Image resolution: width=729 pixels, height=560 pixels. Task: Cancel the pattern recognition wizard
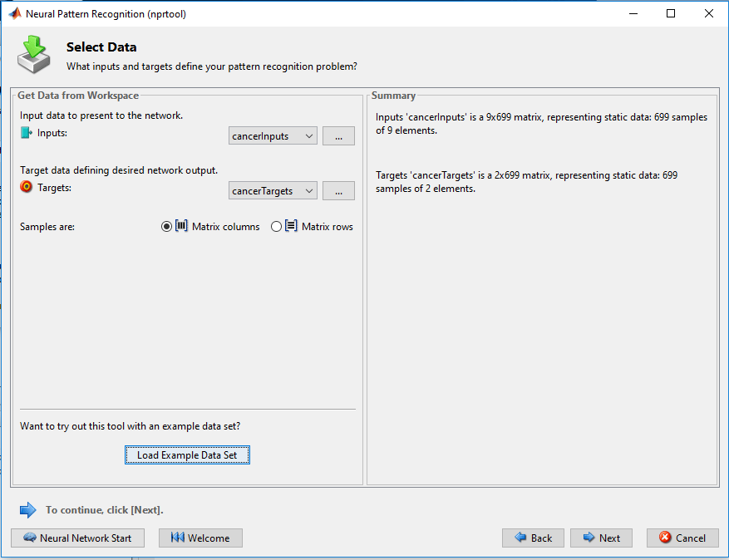pyautogui.click(x=682, y=538)
